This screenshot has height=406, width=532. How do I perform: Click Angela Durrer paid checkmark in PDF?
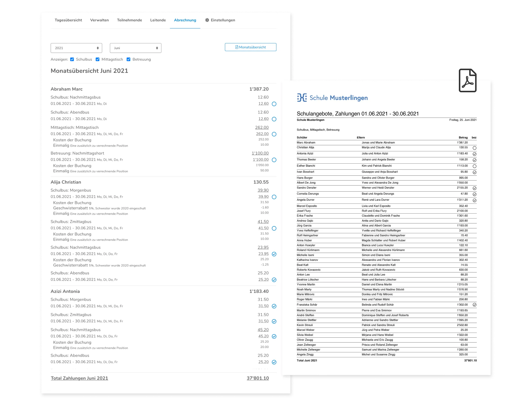click(474, 201)
